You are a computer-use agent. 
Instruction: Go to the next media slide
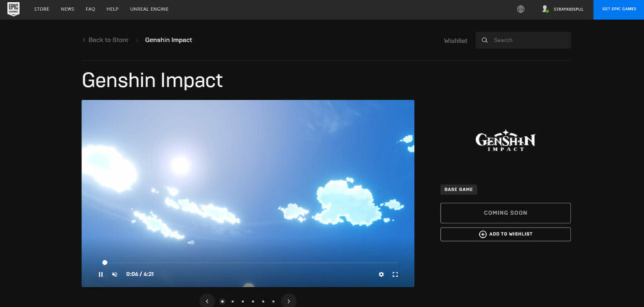(x=289, y=301)
